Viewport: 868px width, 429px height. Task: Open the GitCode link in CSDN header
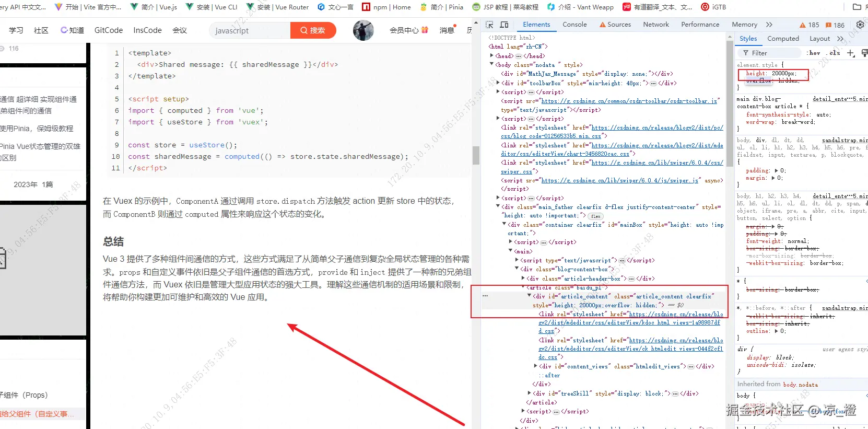[x=109, y=30]
